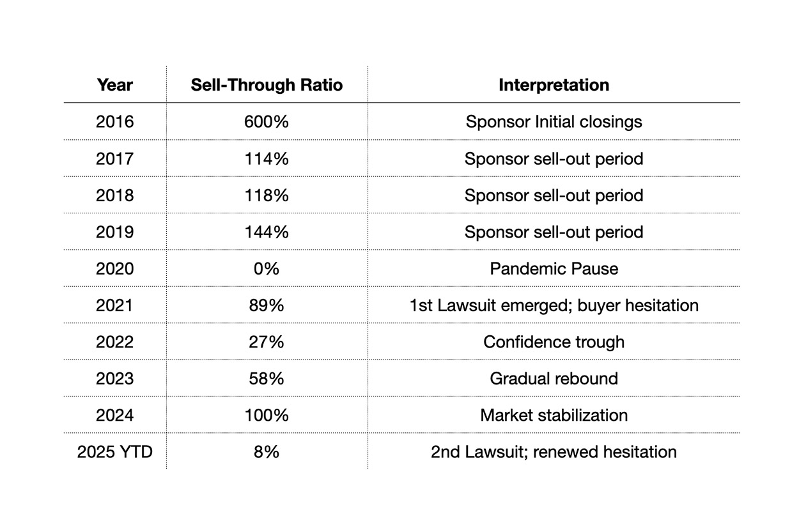The height and width of the screenshot is (532, 799).
Task: Click the 2nd Lawsuit renewed hesitation cell
Action: (x=554, y=452)
